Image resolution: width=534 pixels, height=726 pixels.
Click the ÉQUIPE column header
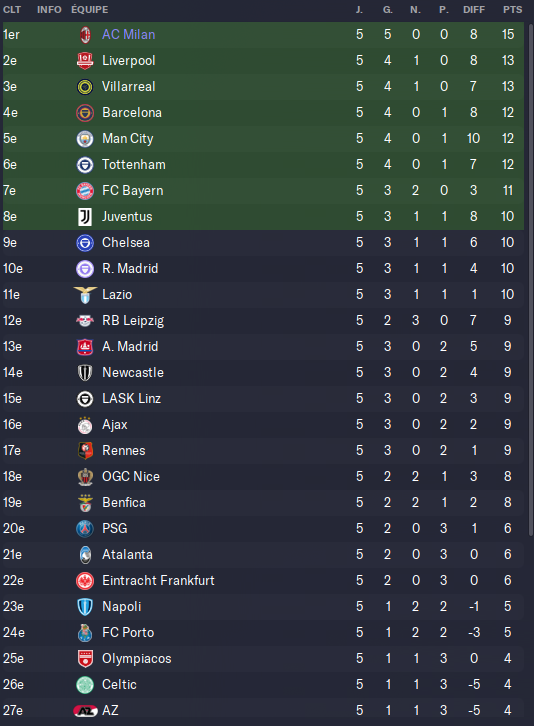pyautogui.click(x=90, y=9)
